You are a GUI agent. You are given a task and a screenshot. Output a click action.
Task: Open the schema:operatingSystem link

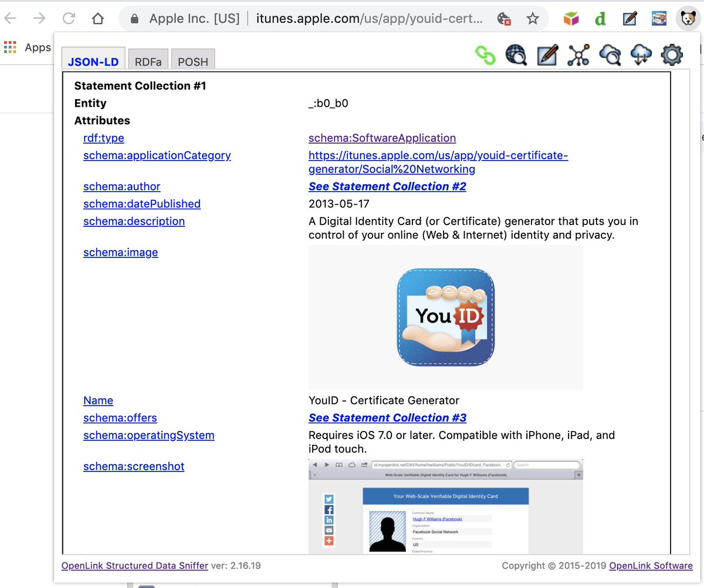pyautogui.click(x=149, y=436)
